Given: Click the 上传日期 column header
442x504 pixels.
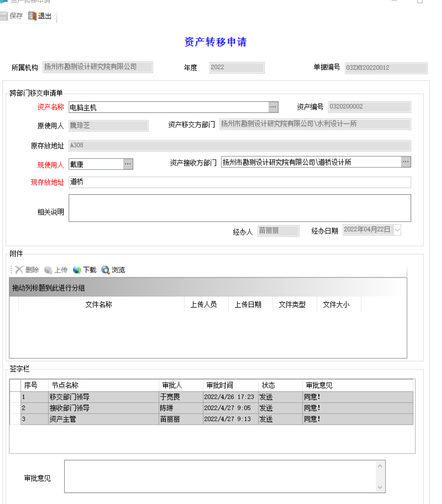Looking at the screenshot, I should tap(250, 304).
